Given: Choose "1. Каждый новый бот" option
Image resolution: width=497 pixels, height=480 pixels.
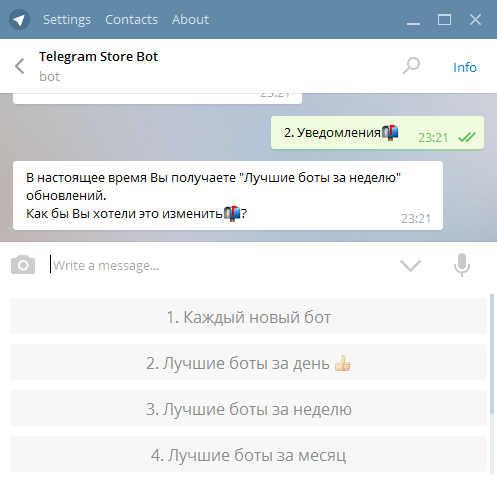Looking at the screenshot, I should point(248,316).
